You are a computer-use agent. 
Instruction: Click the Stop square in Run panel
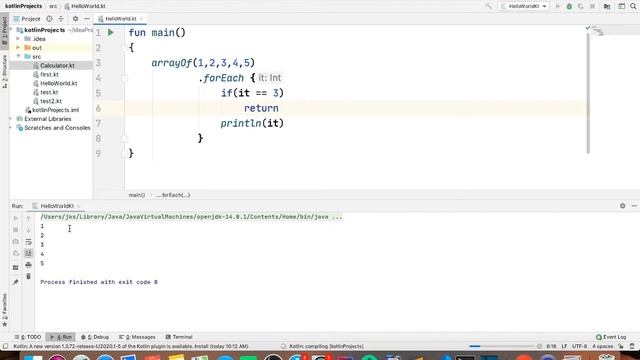tap(16, 230)
